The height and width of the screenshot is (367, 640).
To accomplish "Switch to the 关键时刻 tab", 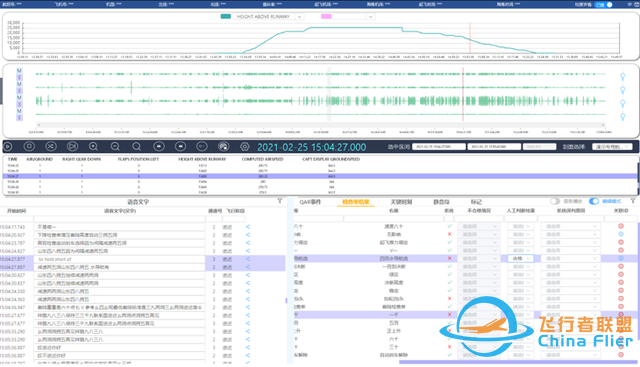I will [x=401, y=202].
